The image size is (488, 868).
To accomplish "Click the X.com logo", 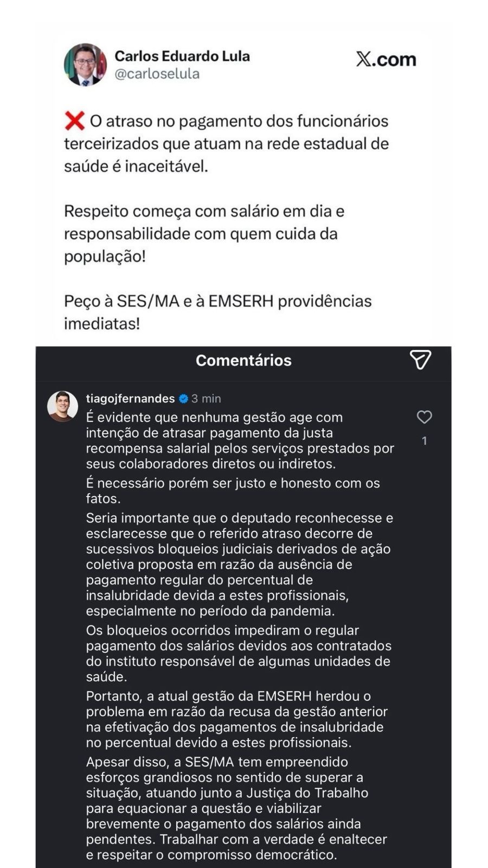I will pyautogui.click(x=386, y=59).
